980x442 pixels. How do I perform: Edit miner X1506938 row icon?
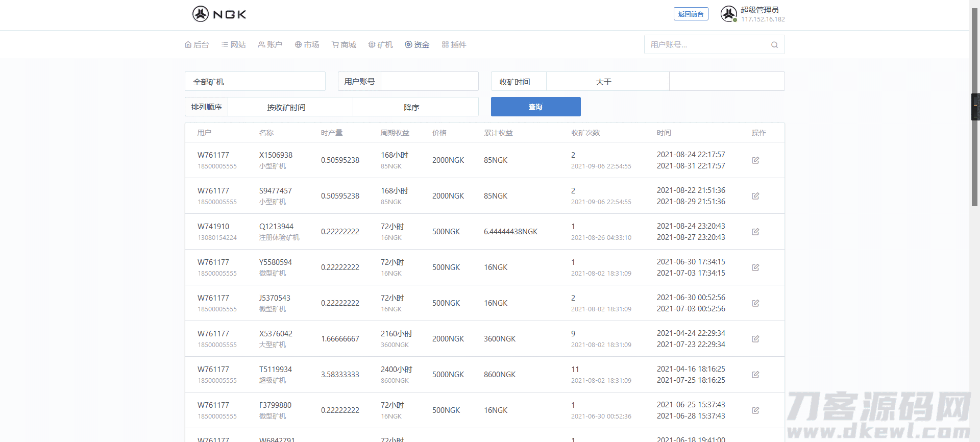click(x=755, y=160)
